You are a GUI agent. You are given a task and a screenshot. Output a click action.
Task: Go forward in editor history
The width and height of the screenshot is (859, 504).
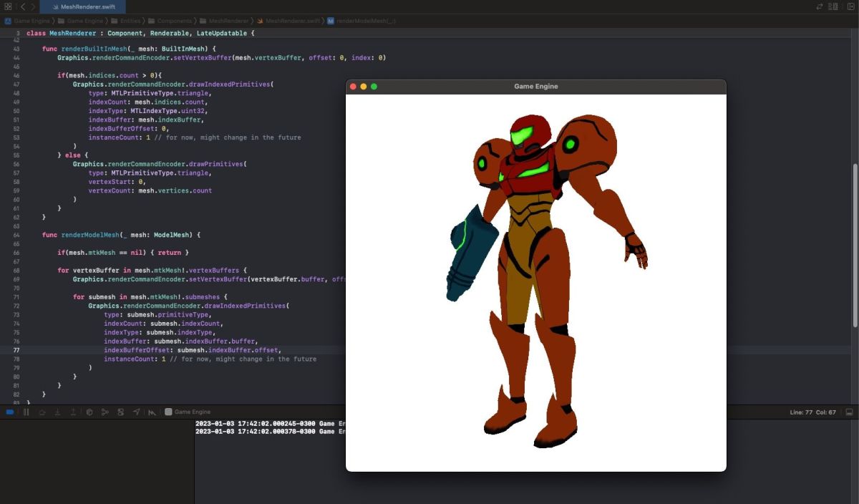(33, 6)
